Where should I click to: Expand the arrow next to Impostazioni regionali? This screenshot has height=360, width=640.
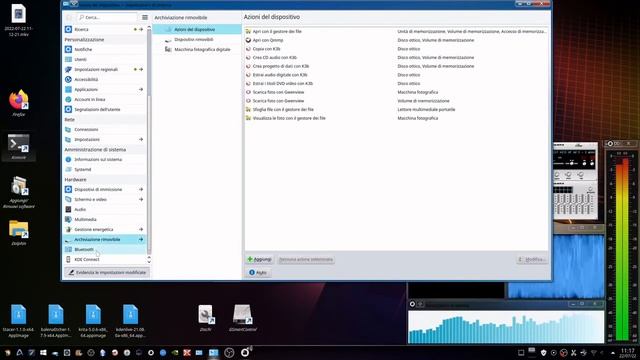141,69
